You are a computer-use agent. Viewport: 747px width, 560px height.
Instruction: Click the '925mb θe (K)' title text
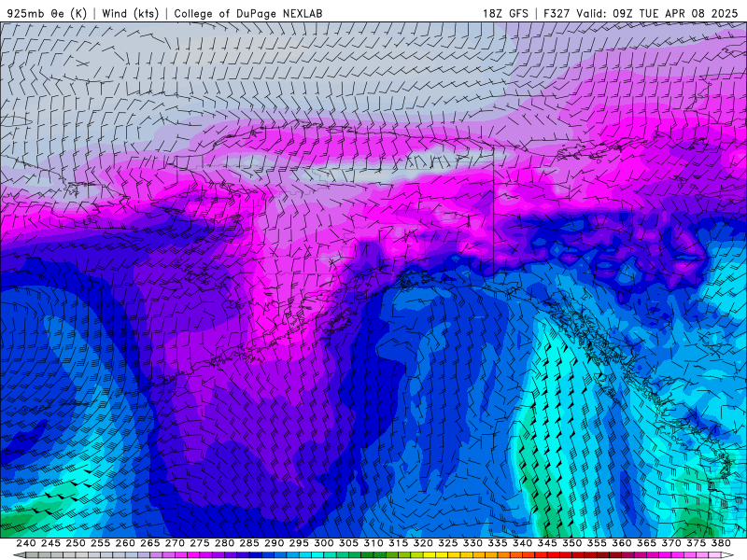47,13
